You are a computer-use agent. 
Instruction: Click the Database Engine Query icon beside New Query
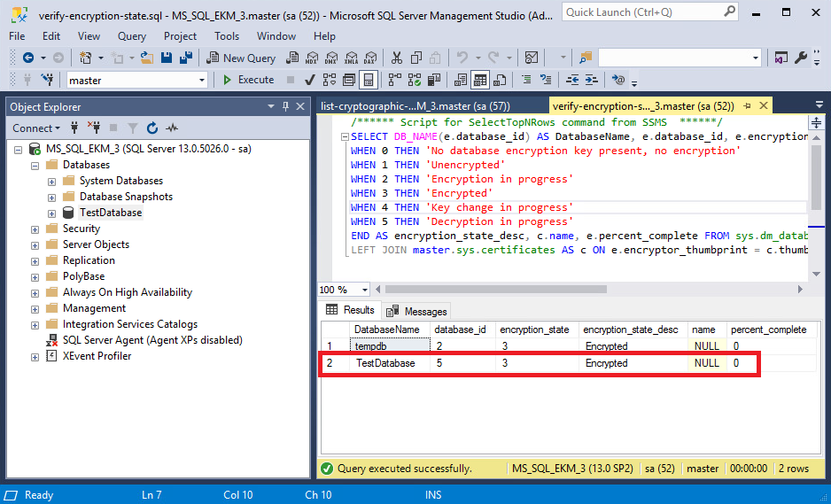point(292,58)
